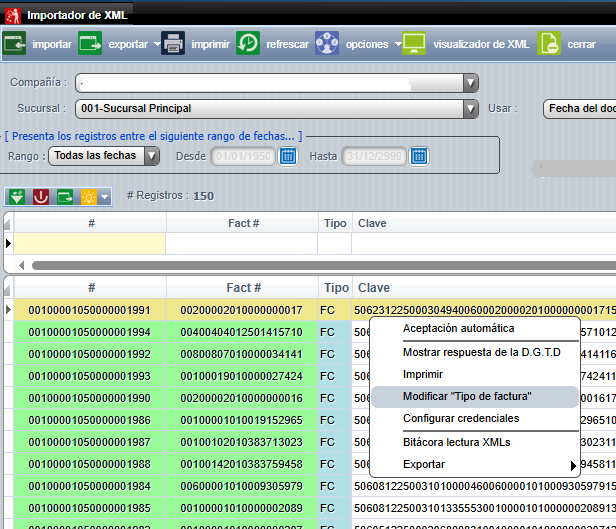Open the visualizador de XML
Image resolution: width=616 pixels, height=529 pixels.
(414, 44)
